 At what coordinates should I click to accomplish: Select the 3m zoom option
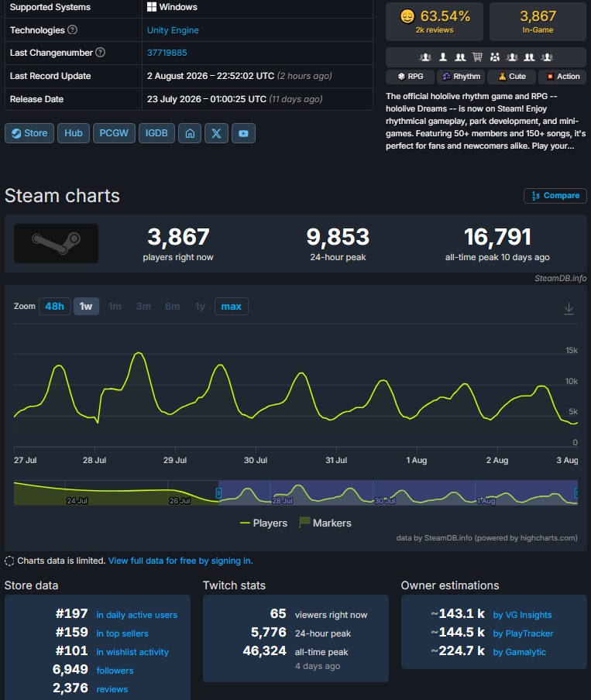click(143, 307)
